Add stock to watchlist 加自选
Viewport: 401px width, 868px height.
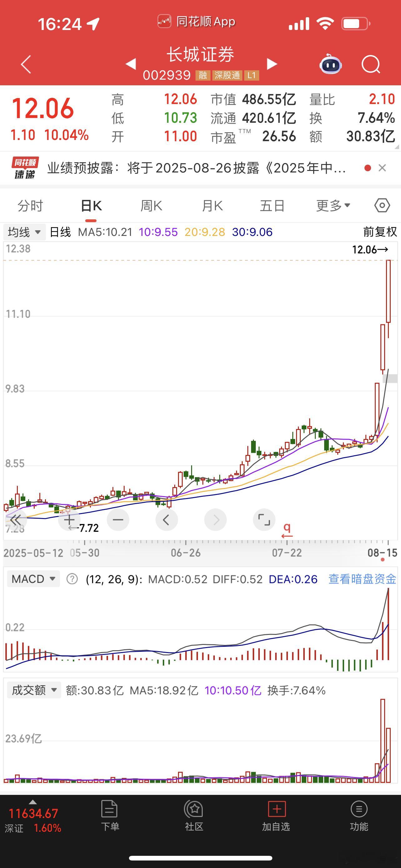(276, 816)
